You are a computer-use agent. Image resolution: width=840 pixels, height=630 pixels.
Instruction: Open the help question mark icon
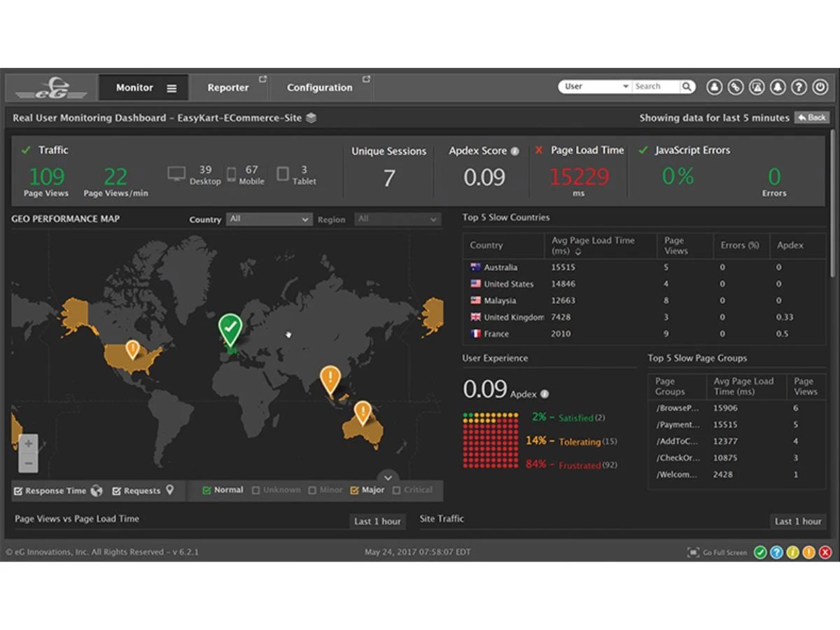[799, 87]
